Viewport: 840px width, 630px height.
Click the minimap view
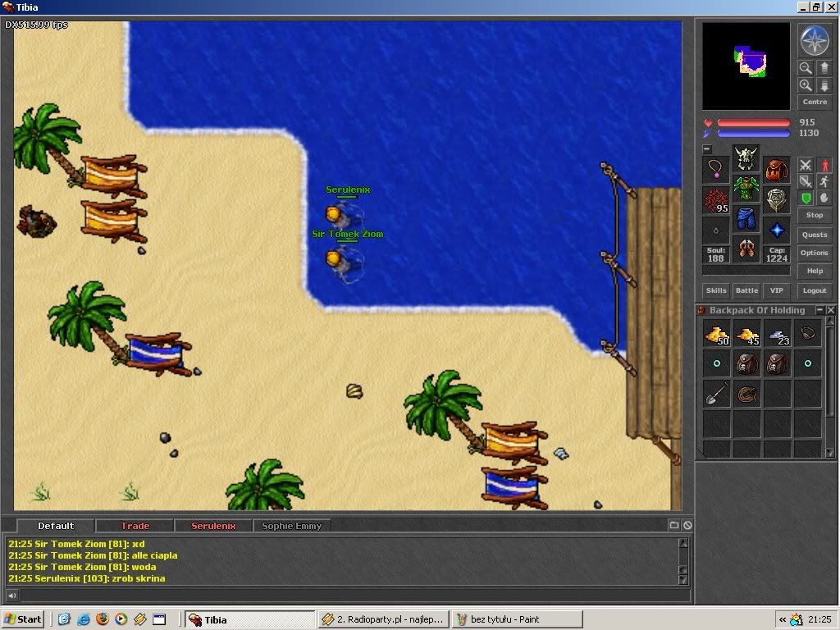click(746, 66)
